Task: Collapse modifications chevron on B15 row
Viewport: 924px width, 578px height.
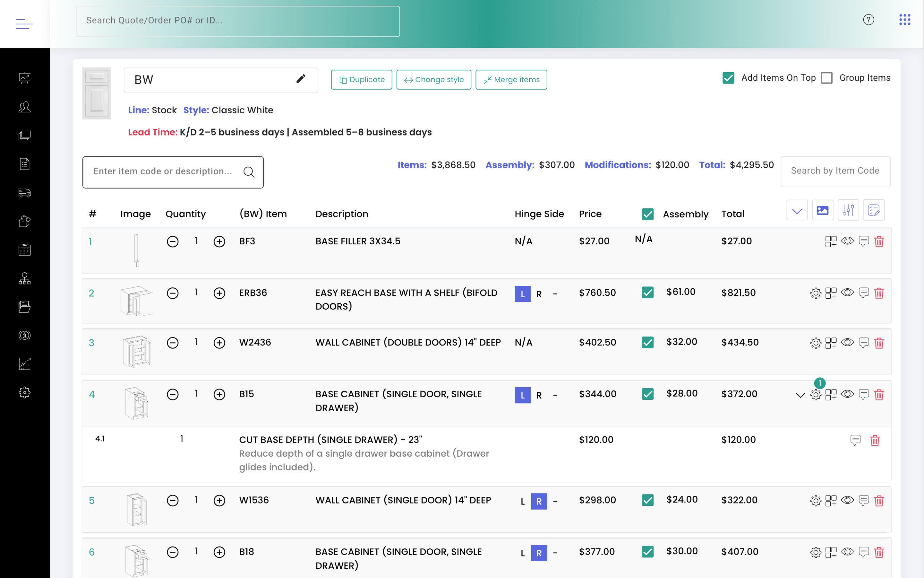Action: pos(800,395)
